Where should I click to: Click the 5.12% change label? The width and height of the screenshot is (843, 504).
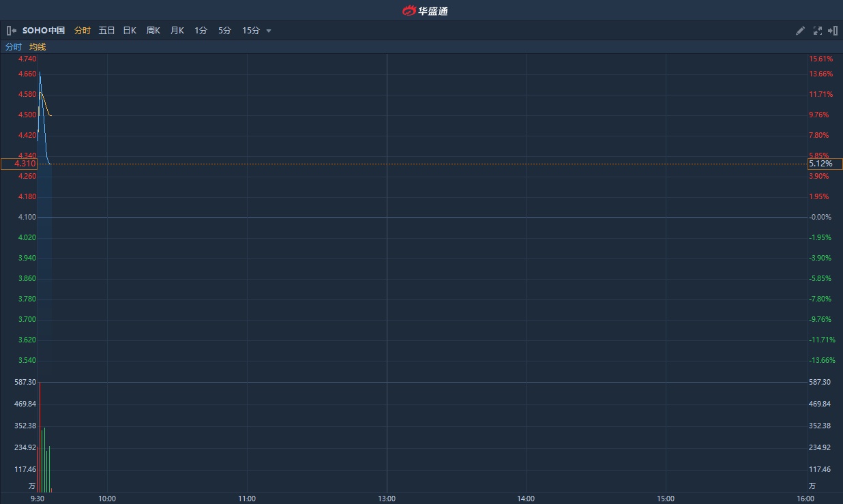pyautogui.click(x=825, y=164)
